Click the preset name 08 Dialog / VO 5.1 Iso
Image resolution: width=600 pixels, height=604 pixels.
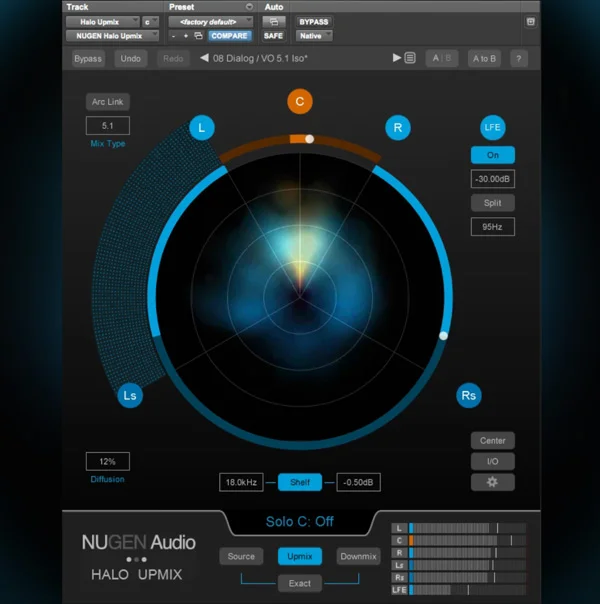coord(260,59)
